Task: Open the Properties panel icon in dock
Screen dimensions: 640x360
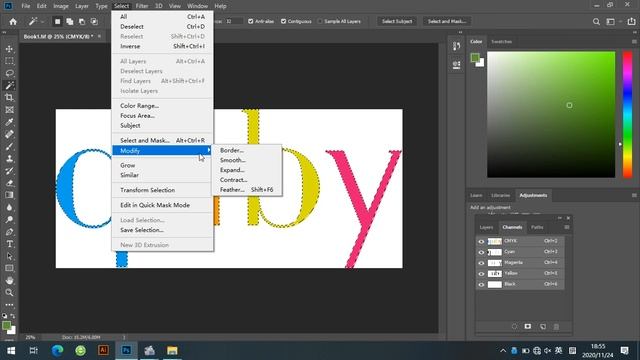Action: (457, 65)
